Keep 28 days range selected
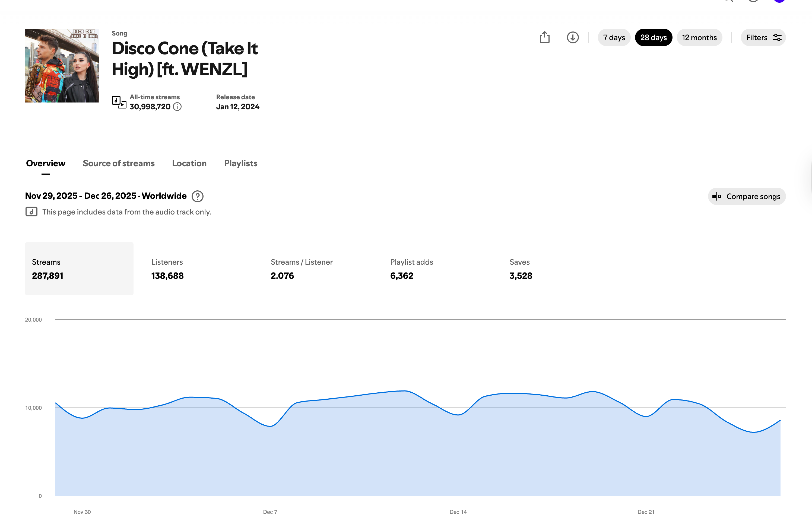The image size is (812, 519). tap(654, 37)
